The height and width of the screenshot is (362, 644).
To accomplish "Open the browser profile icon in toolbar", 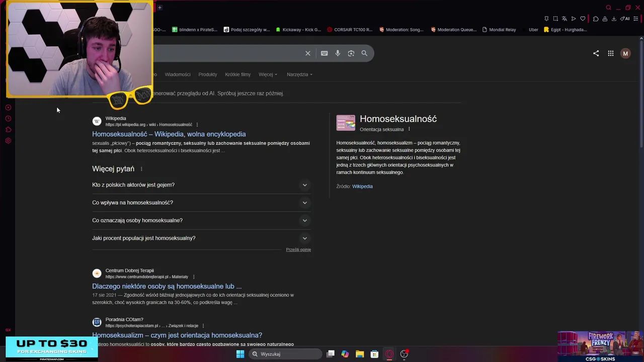I will tap(605, 19).
